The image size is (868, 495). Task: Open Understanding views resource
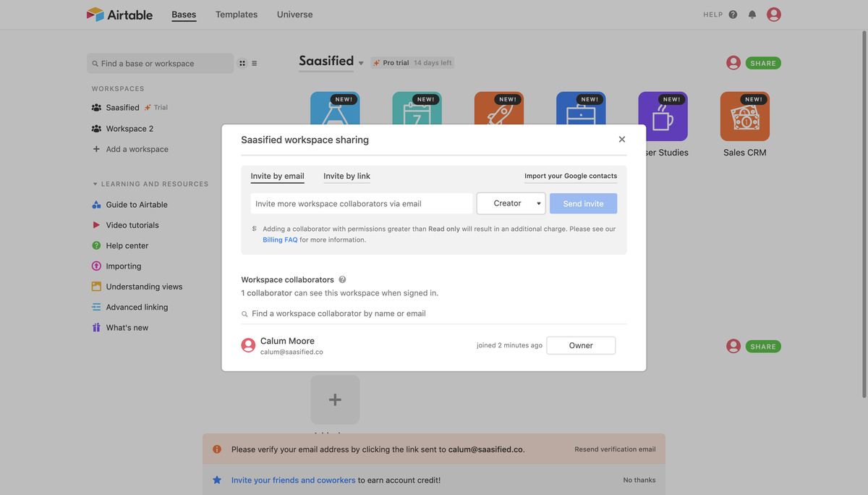(144, 287)
